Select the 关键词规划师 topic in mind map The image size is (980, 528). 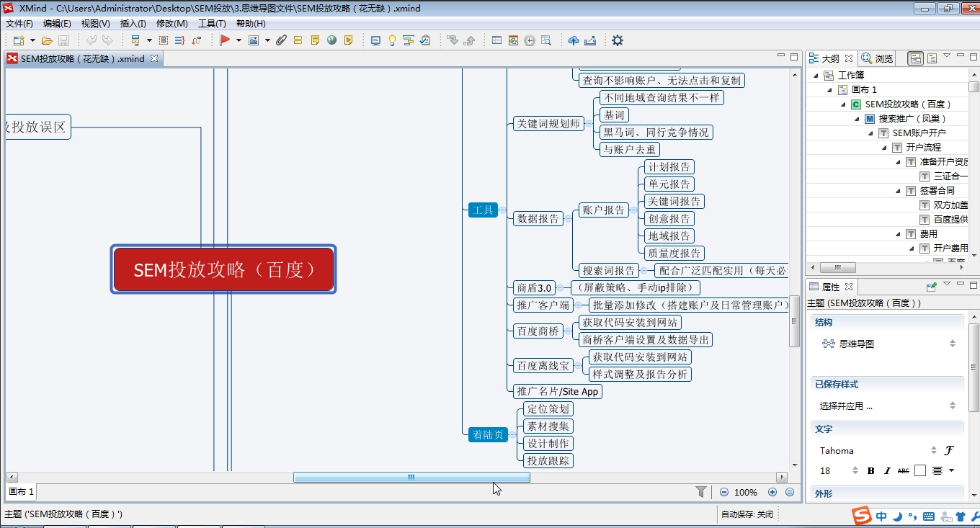click(548, 124)
